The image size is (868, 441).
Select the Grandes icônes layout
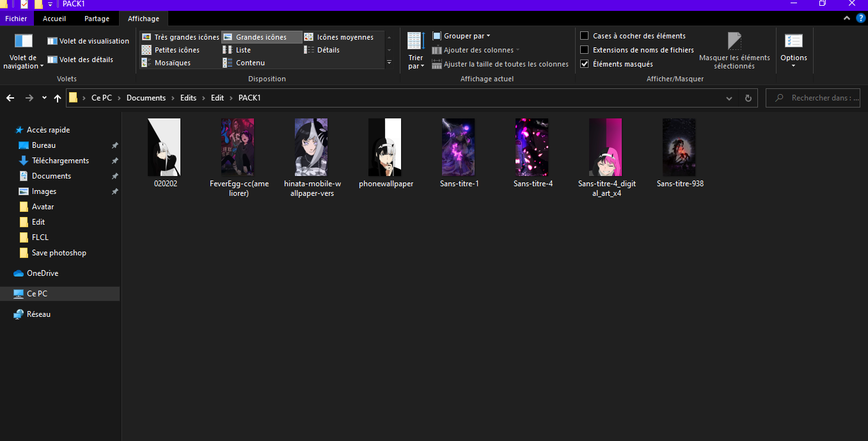(262, 37)
